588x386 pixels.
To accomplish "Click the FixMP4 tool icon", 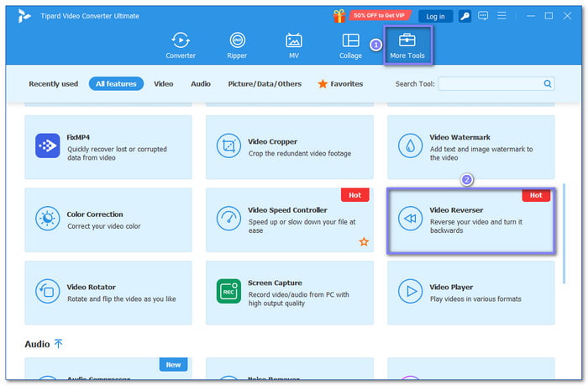I will tap(48, 146).
